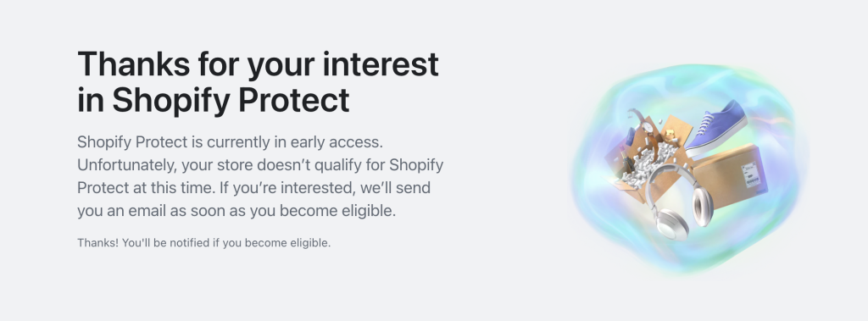The width and height of the screenshot is (868, 321).
Task: Click the white headphones graphic
Action: [x=680, y=202]
